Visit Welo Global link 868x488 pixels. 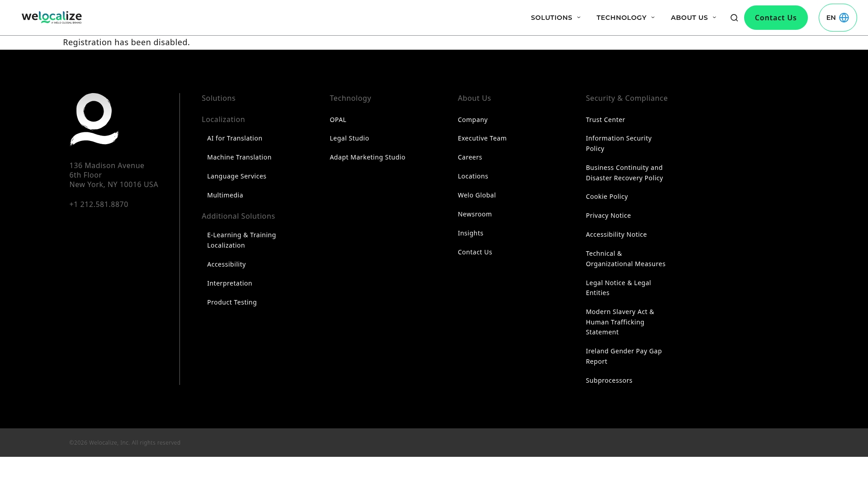tap(476, 195)
